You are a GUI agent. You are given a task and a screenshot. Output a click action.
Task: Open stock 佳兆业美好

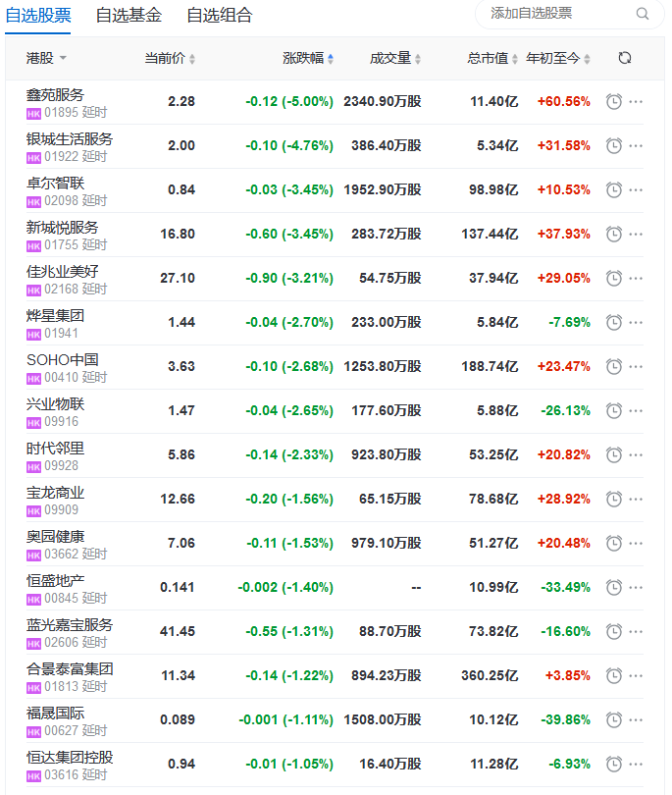[63, 271]
